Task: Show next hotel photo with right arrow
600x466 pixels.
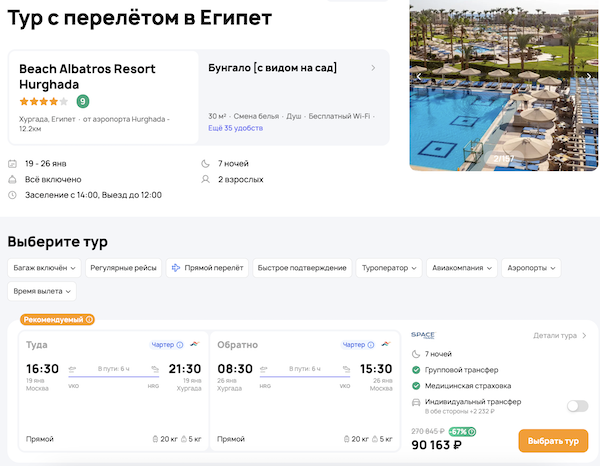Action: pos(591,75)
